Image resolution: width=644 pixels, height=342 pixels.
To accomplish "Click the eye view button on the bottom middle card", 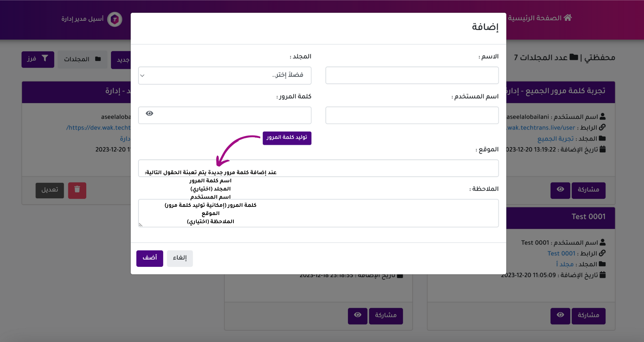I will coord(358,316).
